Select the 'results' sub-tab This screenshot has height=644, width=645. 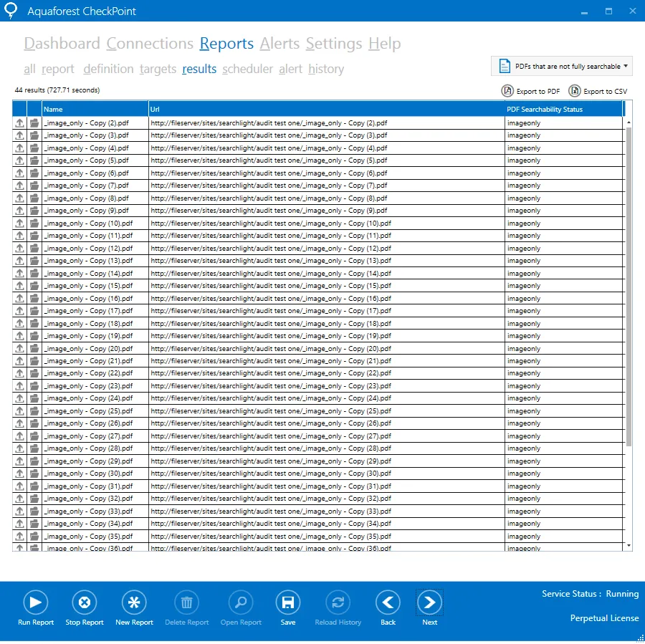[199, 69]
